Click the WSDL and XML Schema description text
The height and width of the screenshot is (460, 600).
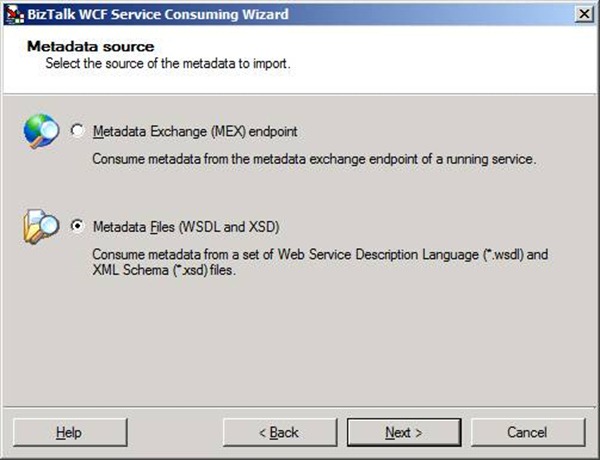(320, 263)
